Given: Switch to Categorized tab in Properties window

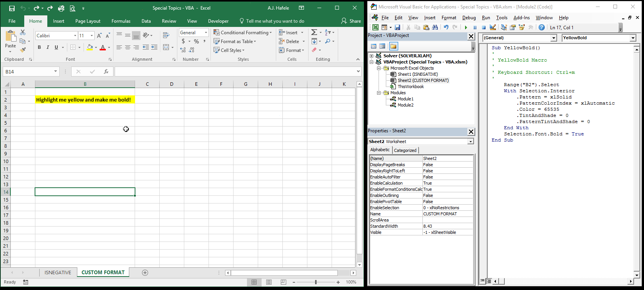Looking at the screenshot, I should pyautogui.click(x=405, y=150).
